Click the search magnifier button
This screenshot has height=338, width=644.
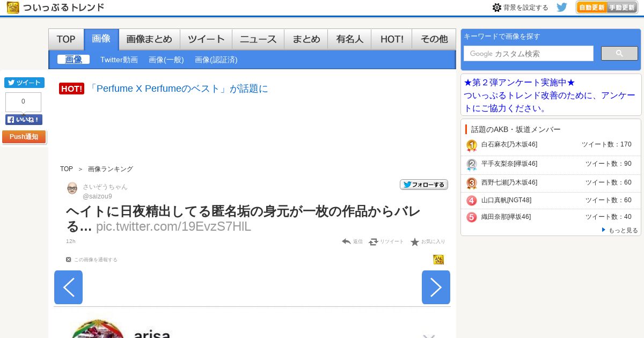[619, 54]
